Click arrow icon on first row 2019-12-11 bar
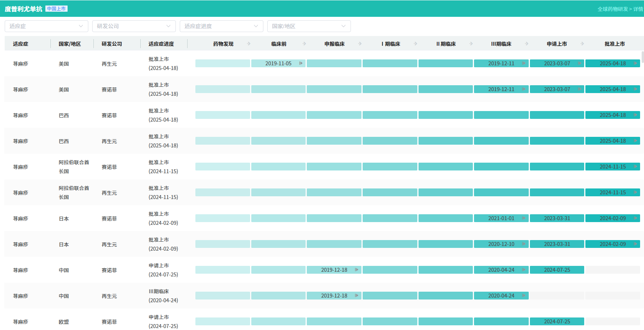Screen dimensions: 644x330 [x=524, y=63]
